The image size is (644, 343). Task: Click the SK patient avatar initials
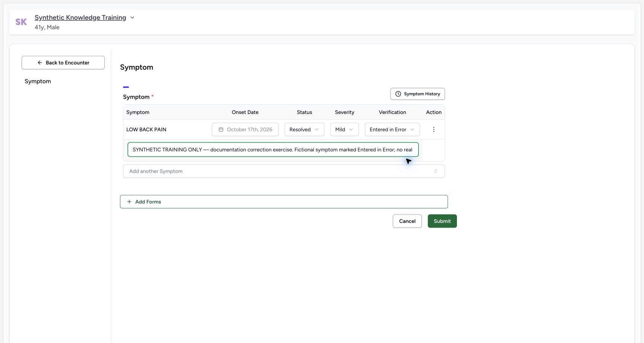pyautogui.click(x=21, y=22)
